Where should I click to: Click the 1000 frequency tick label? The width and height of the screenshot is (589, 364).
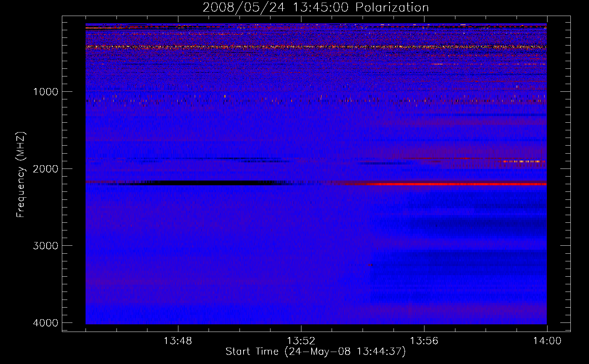[46, 92]
